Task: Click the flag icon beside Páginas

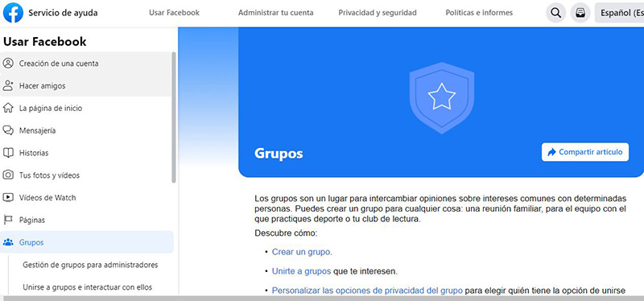Action: (x=8, y=220)
